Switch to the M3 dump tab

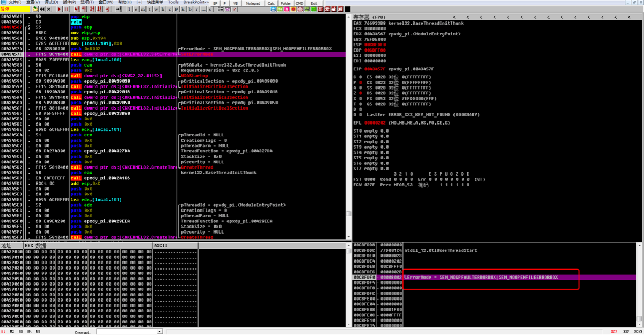[x=20, y=332]
